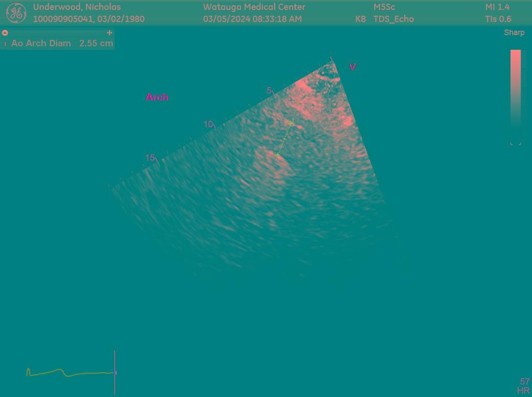Click the lower caliper cross marker
The width and height of the screenshot is (532, 397).
click(278, 155)
